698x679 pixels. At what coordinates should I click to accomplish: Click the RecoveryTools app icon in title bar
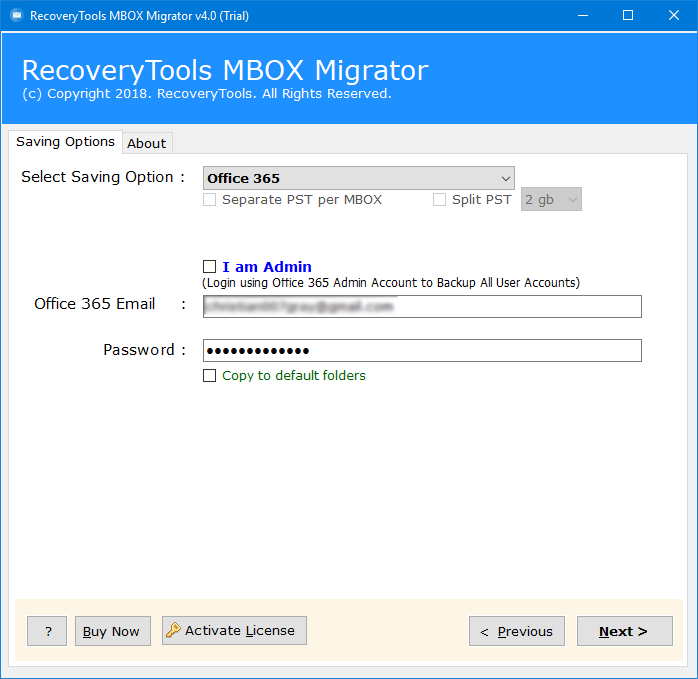(16, 16)
